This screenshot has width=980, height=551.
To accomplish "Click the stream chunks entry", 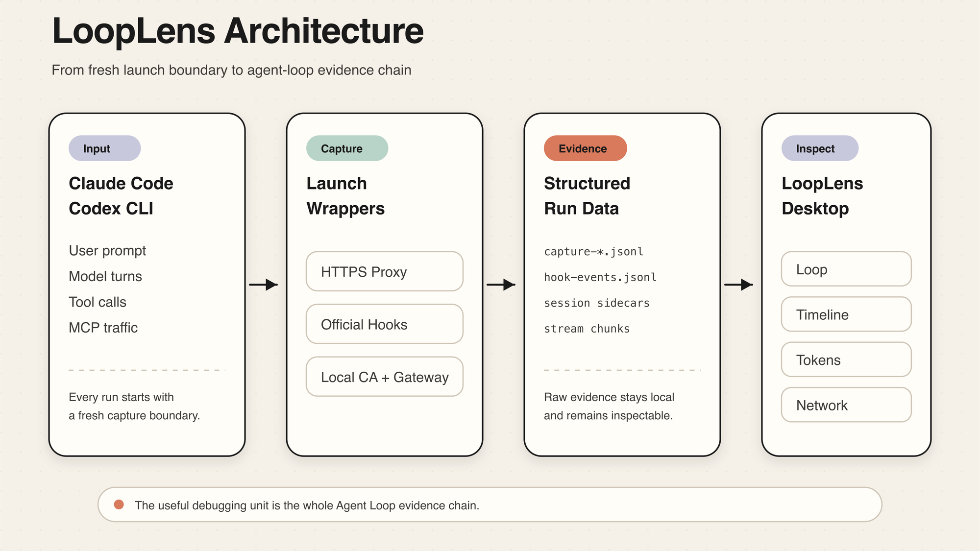I will 587,329.
